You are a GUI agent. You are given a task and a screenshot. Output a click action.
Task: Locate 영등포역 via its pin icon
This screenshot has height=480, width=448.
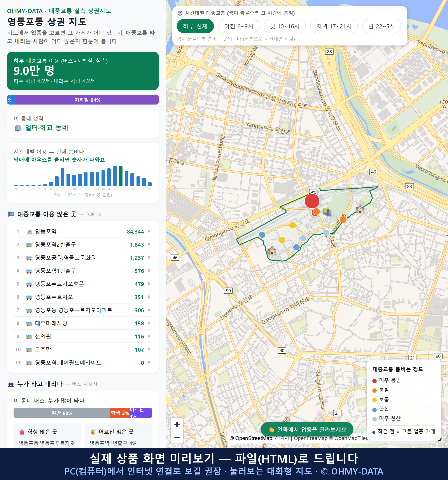pos(149,232)
